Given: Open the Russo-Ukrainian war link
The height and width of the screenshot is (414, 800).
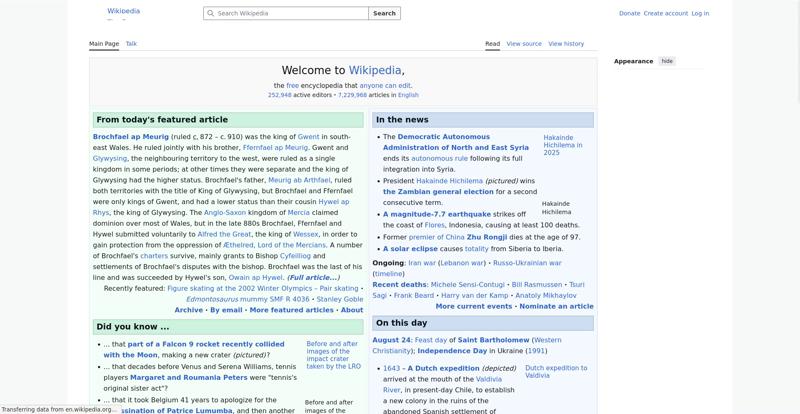Looking at the screenshot, I should pyautogui.click(x=527, y=263).
